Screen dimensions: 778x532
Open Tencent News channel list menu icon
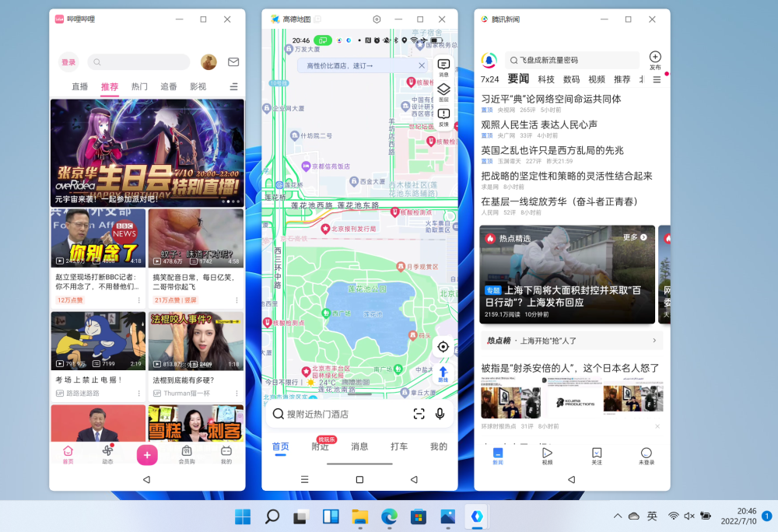point(657,80)
